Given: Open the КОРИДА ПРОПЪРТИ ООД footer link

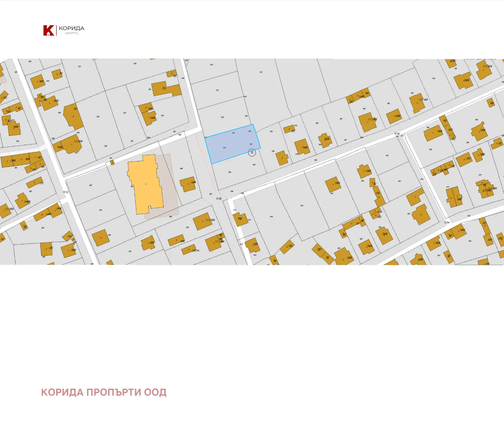Looking at the screenshot, I should pyautogui.click(x=104, y=392).
